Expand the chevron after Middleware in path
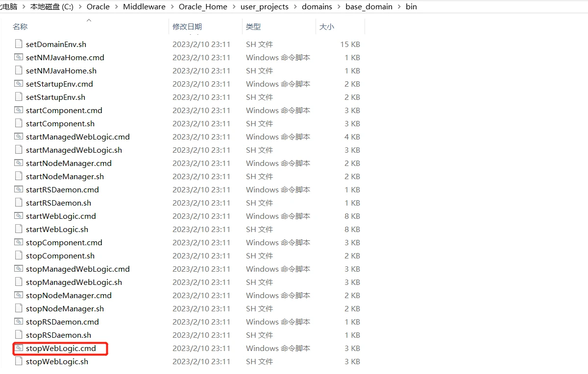This screenshot has width=588, height=374. point(172,7)
